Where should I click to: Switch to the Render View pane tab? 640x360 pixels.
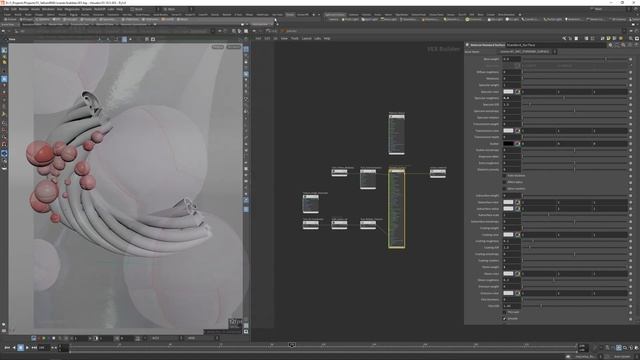(x=56, y=24)
